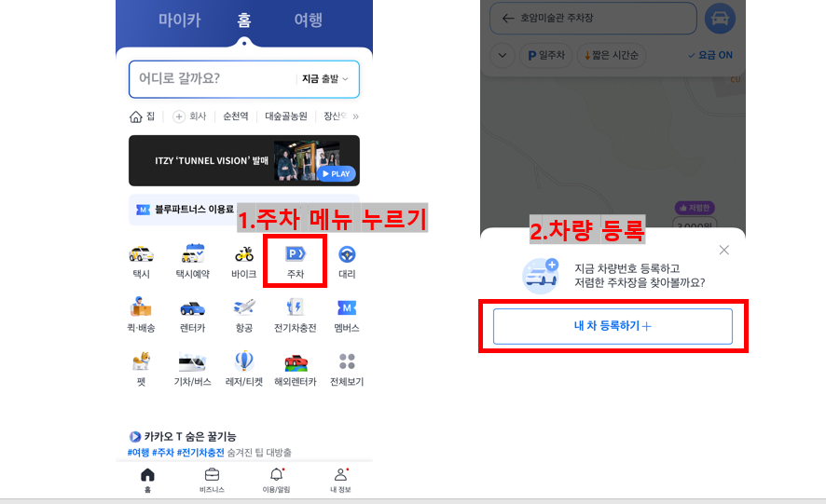826x504 pixels.
Task: Tap the 바이크 bike icon
Action: coord(244,260)
